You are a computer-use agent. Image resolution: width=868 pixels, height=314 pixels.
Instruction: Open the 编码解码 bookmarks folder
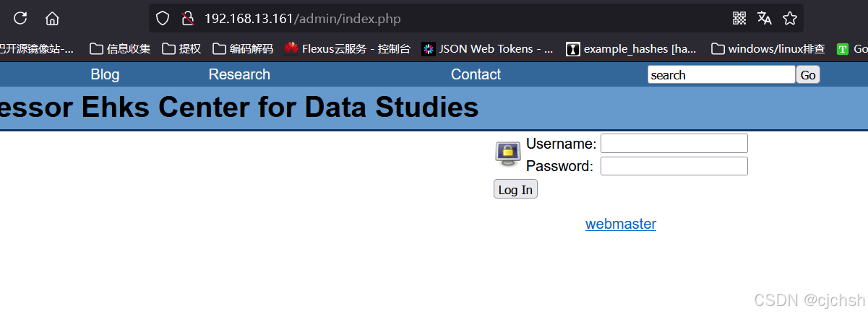(x=243, y=49)
